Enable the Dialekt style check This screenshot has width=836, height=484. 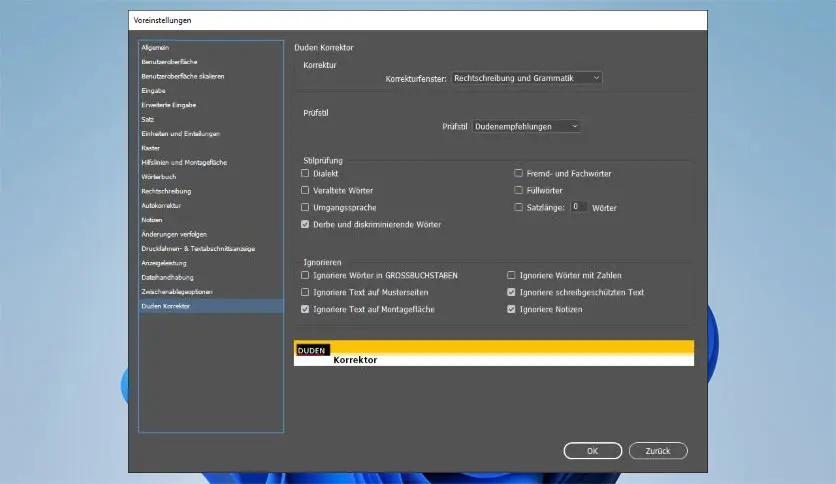coord(305,173)
